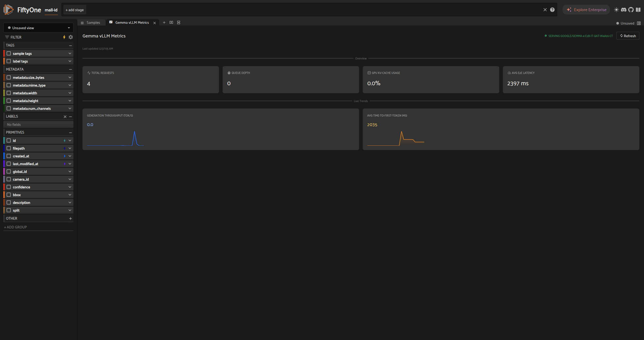Click the Samples grid icon
This screenshot has height=340, width=644.
(x=82, y=23)
